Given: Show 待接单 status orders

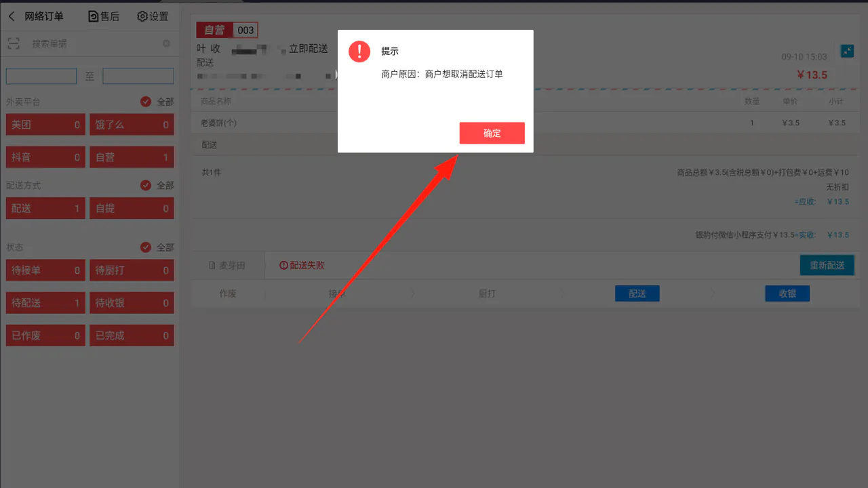Looking at the screenshot, I should (45, 270).
